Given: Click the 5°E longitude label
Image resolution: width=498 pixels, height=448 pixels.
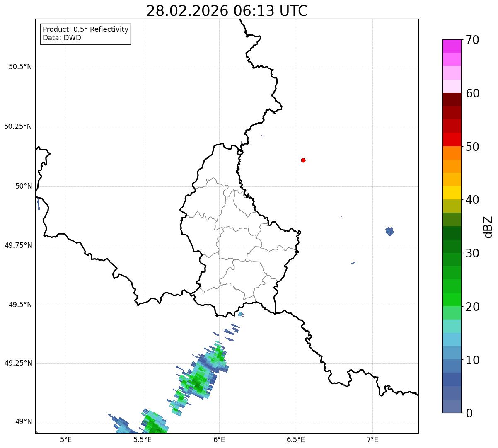Looking at the screenshot, I should pos(66,439).
